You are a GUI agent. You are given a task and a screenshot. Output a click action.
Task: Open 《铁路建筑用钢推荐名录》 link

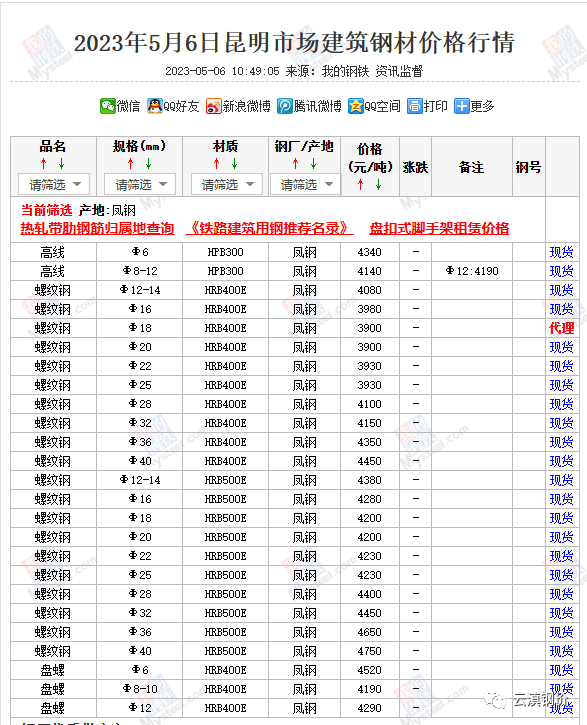tap(269, 228)
